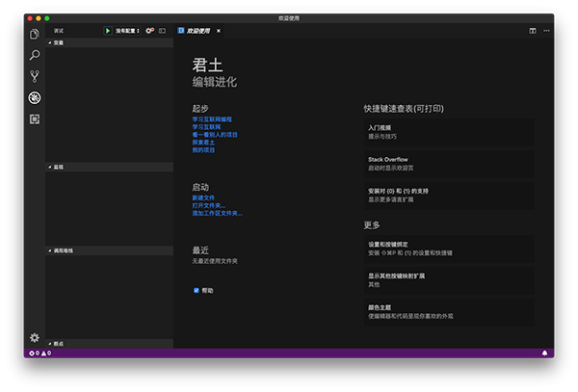This screenshot has width=578, height=392.
Task: Open the editor more actions ellipsis menu
Action: (x=546, y=31)
